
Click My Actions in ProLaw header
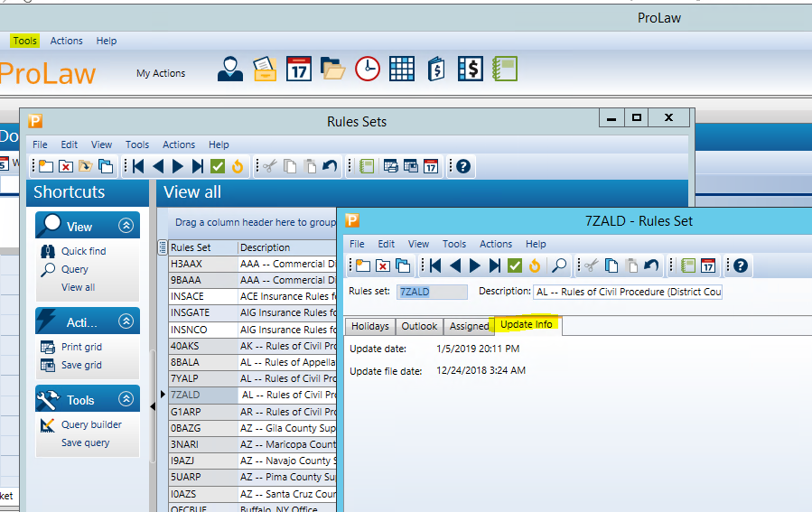[x=161, y=73]
